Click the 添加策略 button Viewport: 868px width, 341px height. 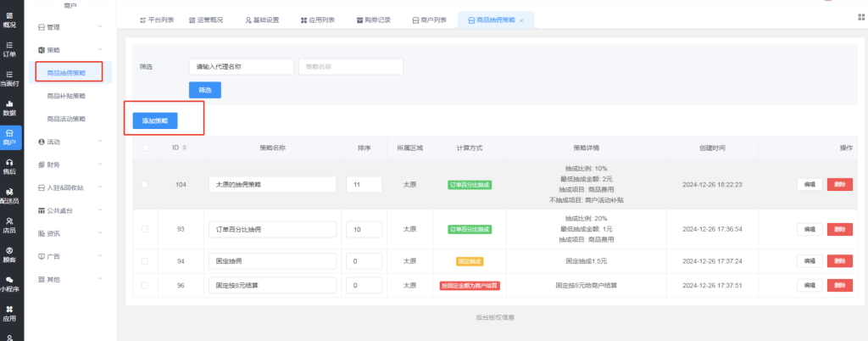(155, 121)
